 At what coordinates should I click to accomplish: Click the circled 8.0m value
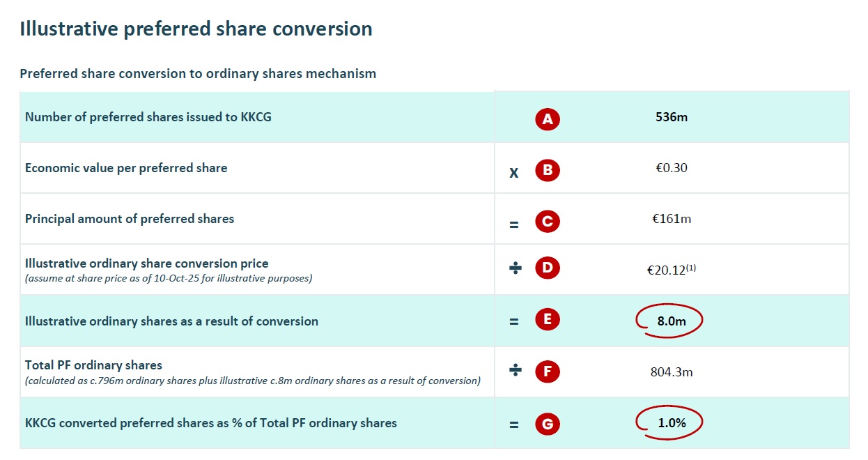click(x=670, y=321)
